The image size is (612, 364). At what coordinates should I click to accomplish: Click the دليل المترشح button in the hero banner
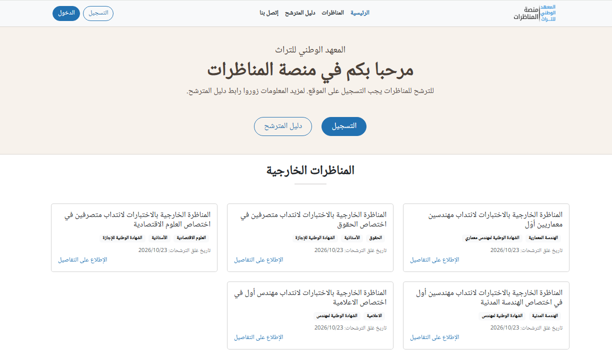(x=283, y=126)
